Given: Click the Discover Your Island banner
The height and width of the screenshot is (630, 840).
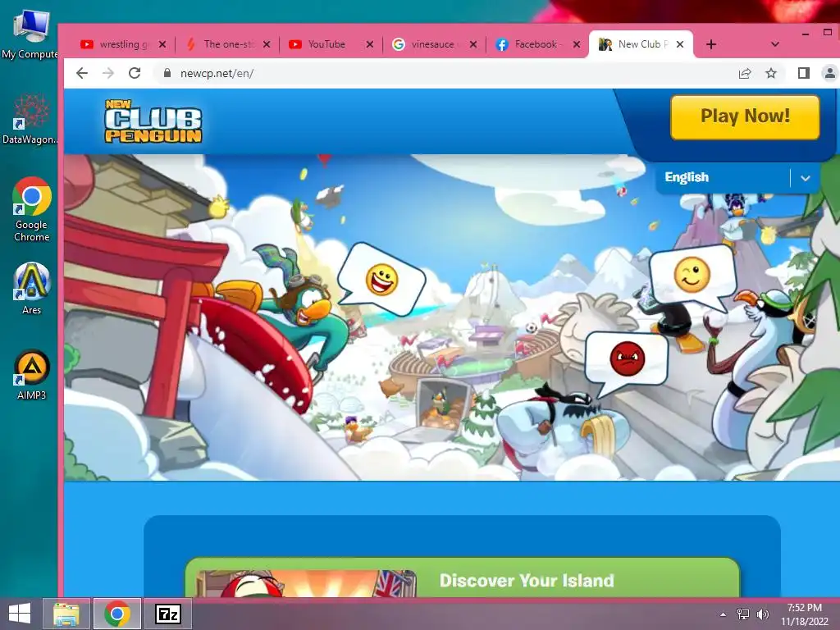Looking at the screenshot, I should [x=462, y=577].
